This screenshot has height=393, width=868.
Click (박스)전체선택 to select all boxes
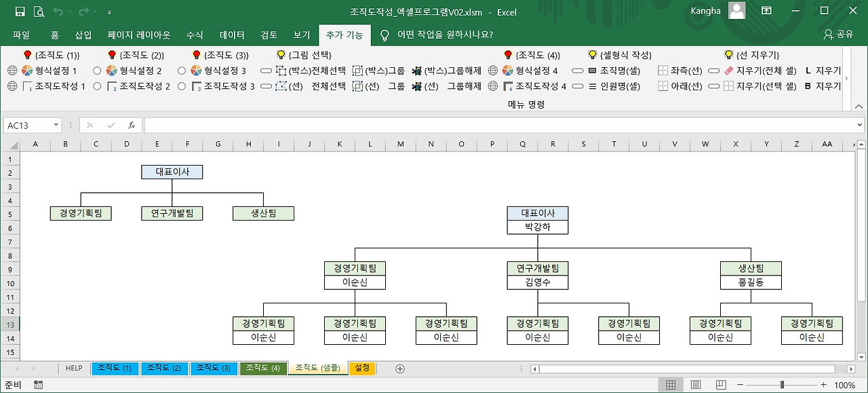click(311, 71)
